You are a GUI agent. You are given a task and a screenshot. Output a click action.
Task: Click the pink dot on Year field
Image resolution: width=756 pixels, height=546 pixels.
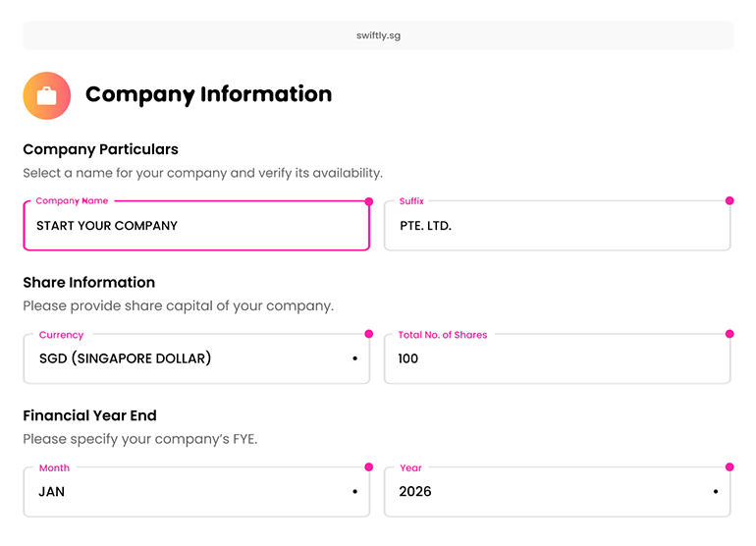[x=729, y=466]
